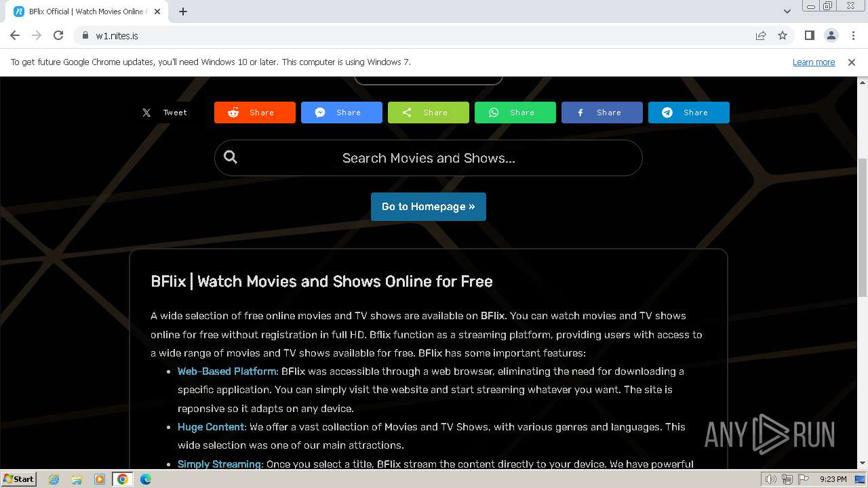Click the browser back arrow

pos(15,35)
